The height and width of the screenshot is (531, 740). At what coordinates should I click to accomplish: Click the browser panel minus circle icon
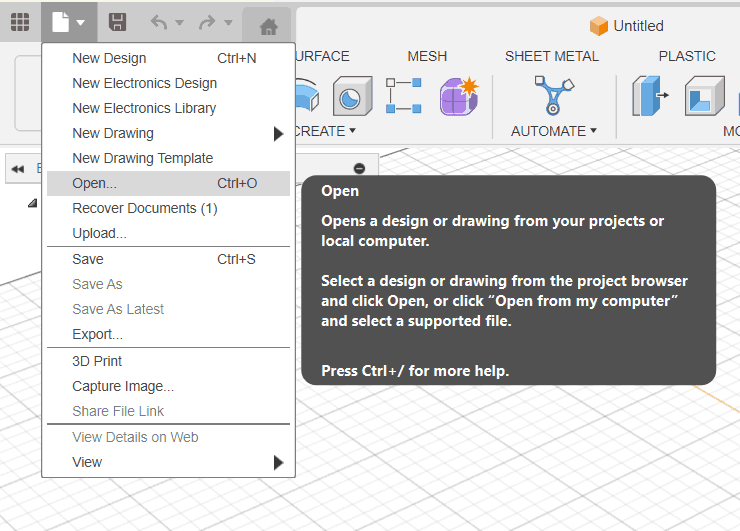(x=360, y=168)
